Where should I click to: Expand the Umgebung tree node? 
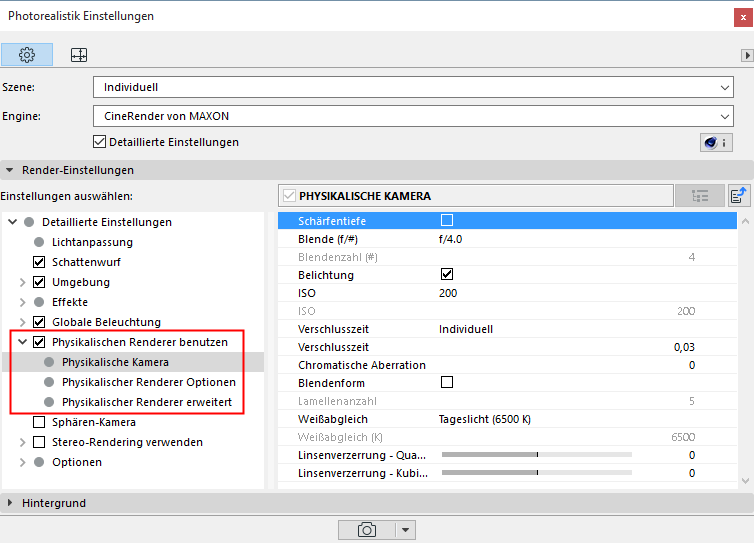(x=23, y=282)
